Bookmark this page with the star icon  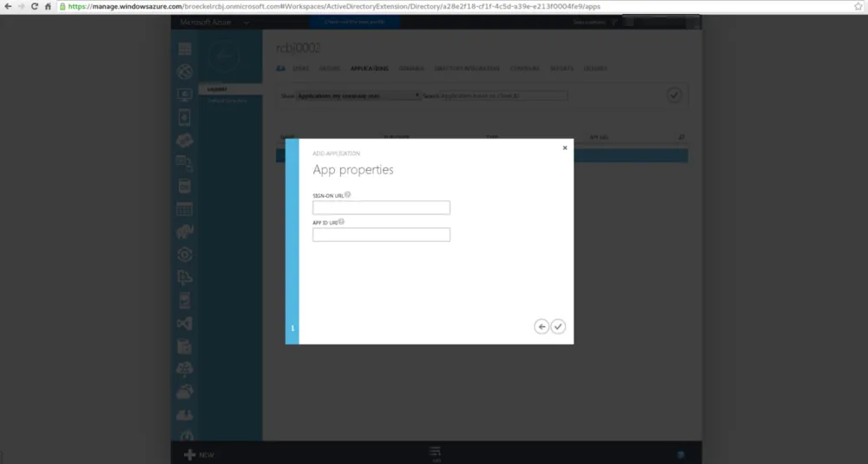click(858, 7)
